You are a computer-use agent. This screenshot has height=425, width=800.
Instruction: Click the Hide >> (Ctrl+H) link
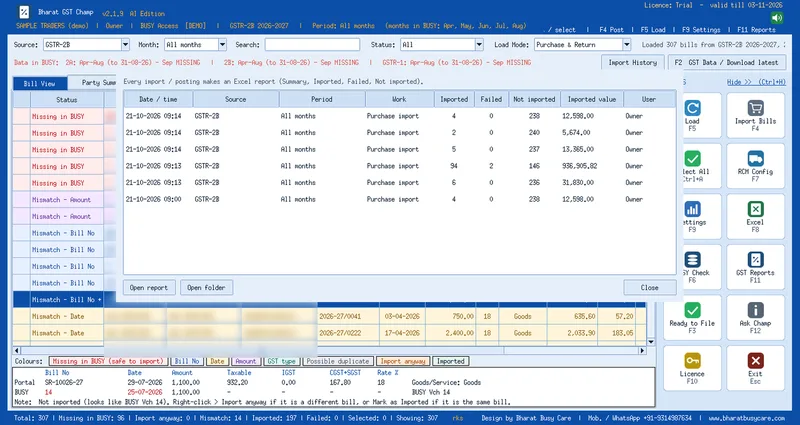756,82
